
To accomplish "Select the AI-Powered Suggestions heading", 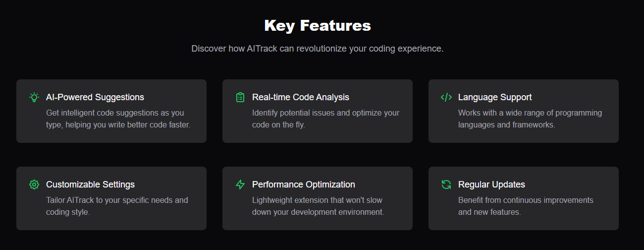I will click(x=95, y=97).
